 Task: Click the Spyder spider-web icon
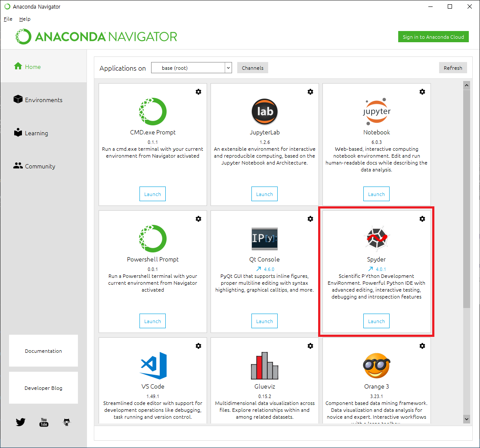(x=377, y=238)
